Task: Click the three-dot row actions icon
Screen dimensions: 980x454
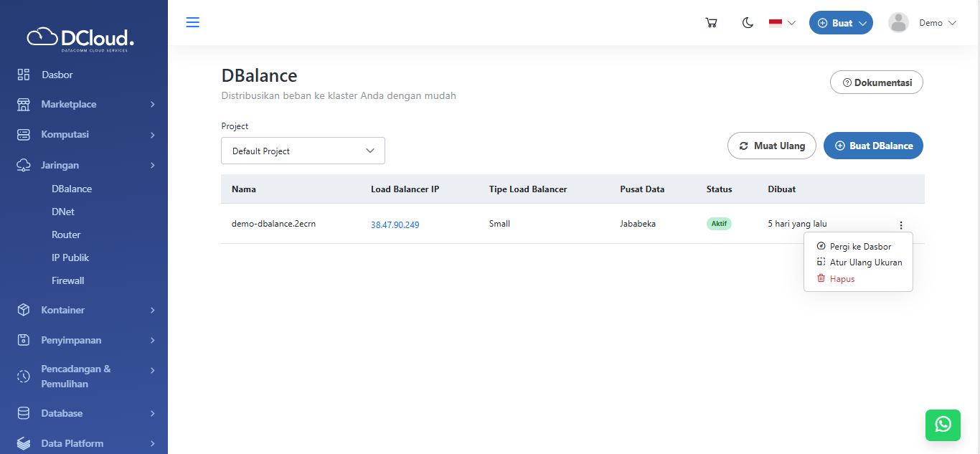Action: click(x=901, y=225)
